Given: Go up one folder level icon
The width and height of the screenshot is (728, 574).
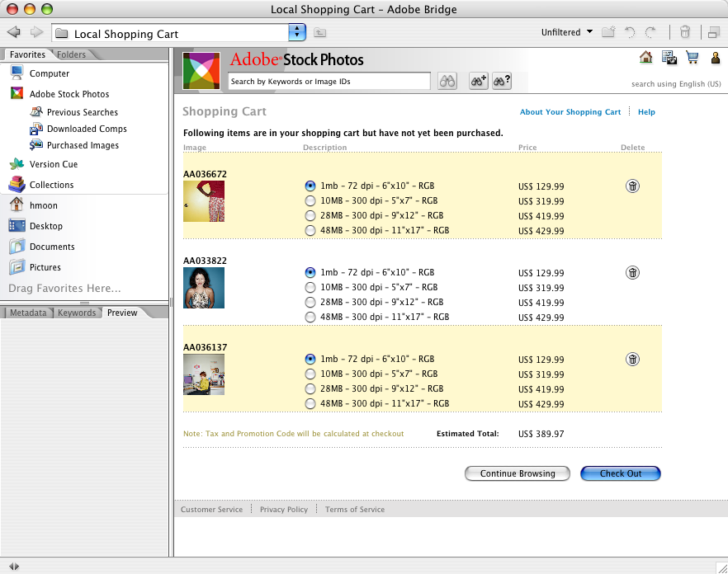Looking at the screenshot, I should click(320, 32).
